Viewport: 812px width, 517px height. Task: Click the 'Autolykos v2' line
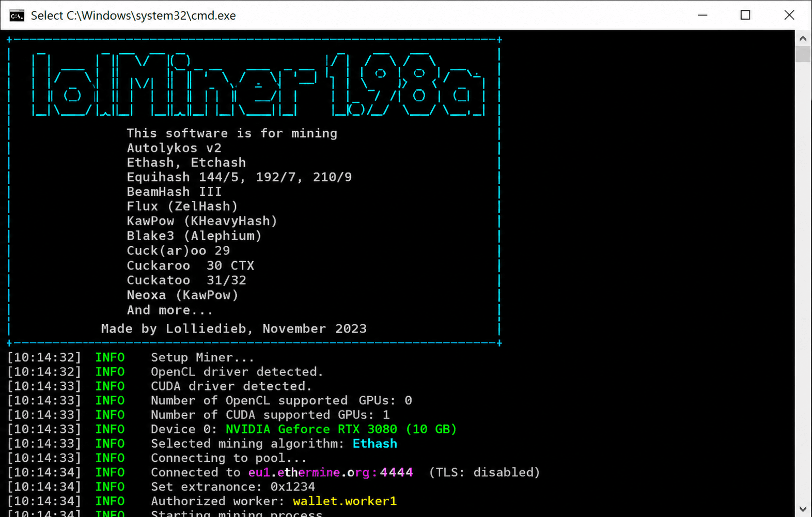[174, 148]
